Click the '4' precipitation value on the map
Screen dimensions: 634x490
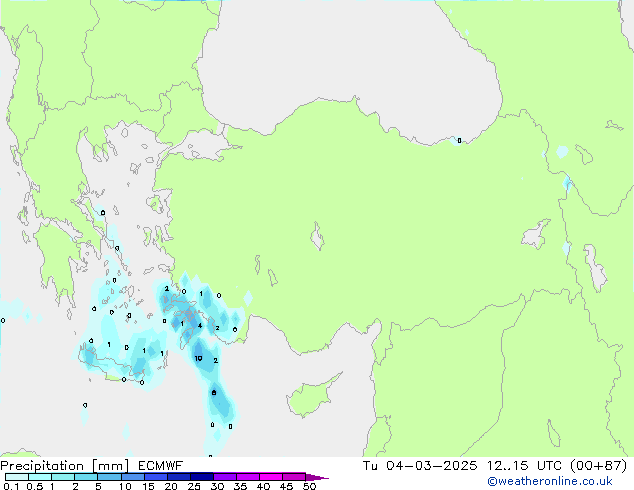[x=200, y=325]
